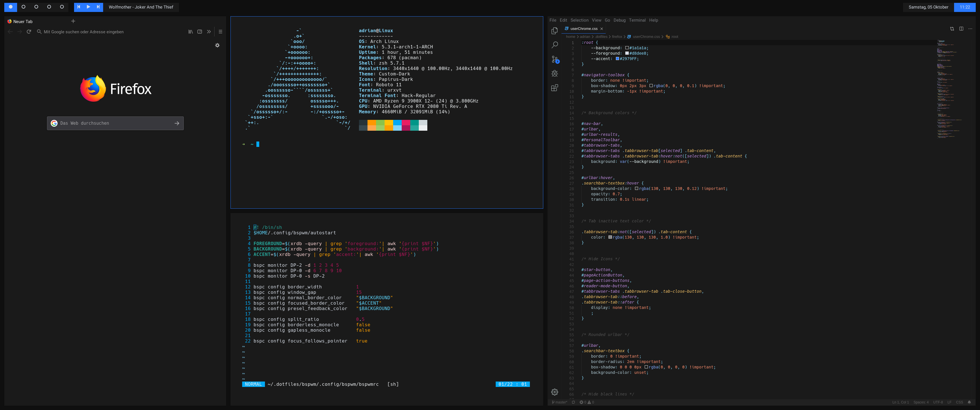Open the Search view in VS Code sidebar
This screenshot has width=980, height=410.
[x=555, y=45]
